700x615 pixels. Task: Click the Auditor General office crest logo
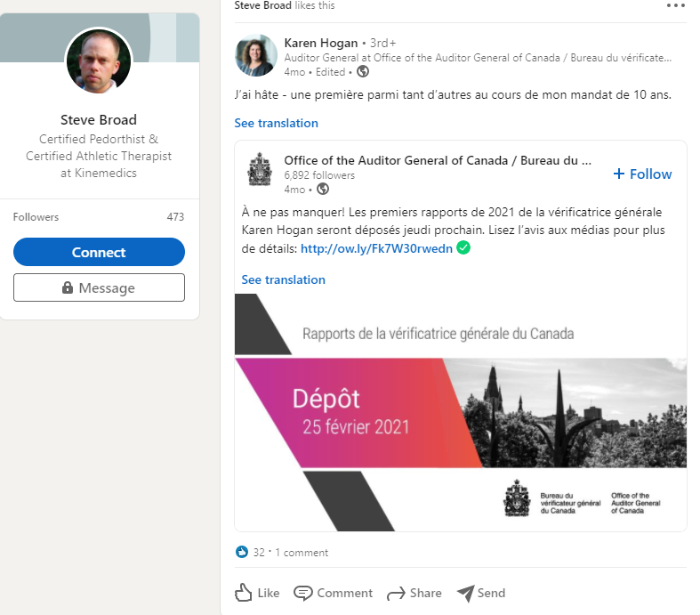click(x=260, y=169)
